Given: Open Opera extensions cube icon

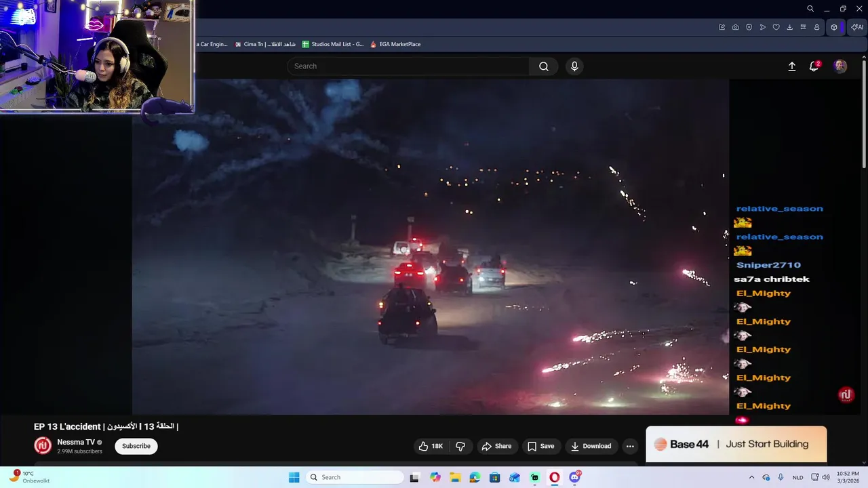Looking at the screenshot, I should tap(834, 27).
